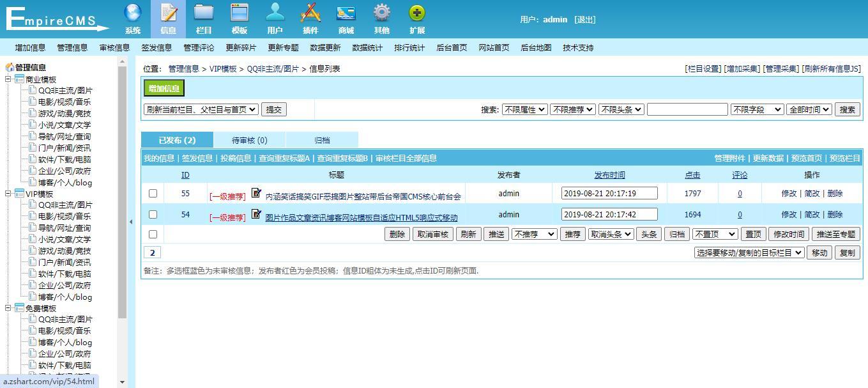
Task: Collapse the 商业模板 tree node
Action: pyautogui.click(x=8, y=79)
